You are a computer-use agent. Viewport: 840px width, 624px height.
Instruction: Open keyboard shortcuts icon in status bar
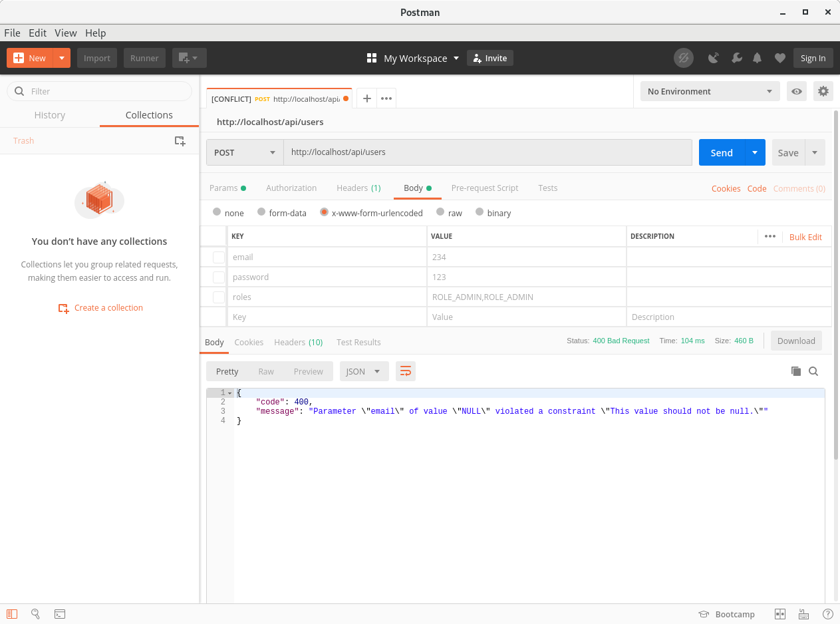point(803,614)
